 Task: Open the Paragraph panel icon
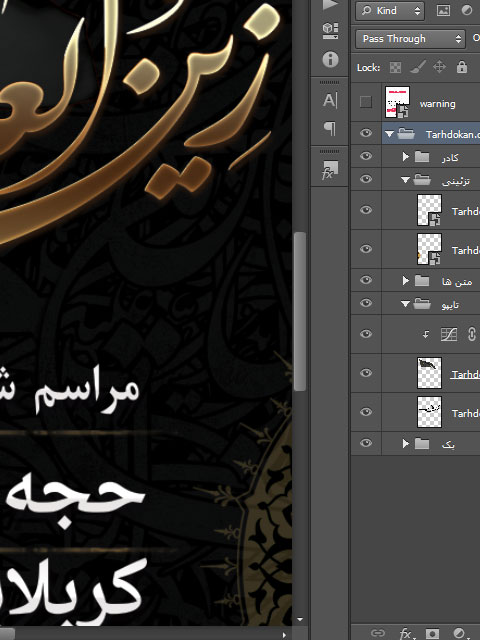pos(330,129)
